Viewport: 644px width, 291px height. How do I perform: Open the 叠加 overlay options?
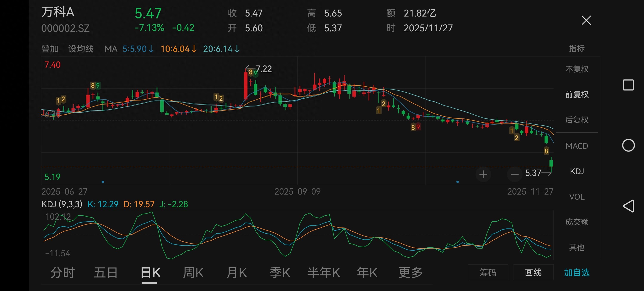pyautogui.click(x=50, y=49)
